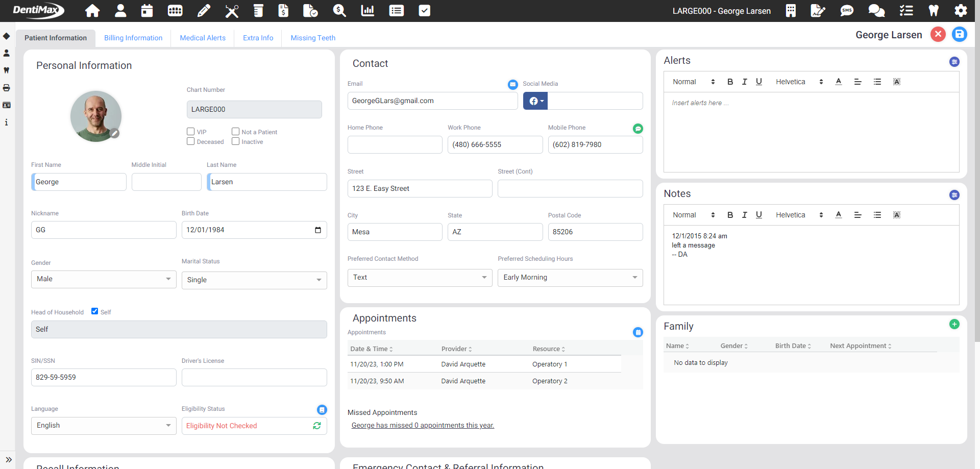This screenshot has height=469, width=980.
Task: Open the reports bar-chart icon
Action: [x=367, y=11]
